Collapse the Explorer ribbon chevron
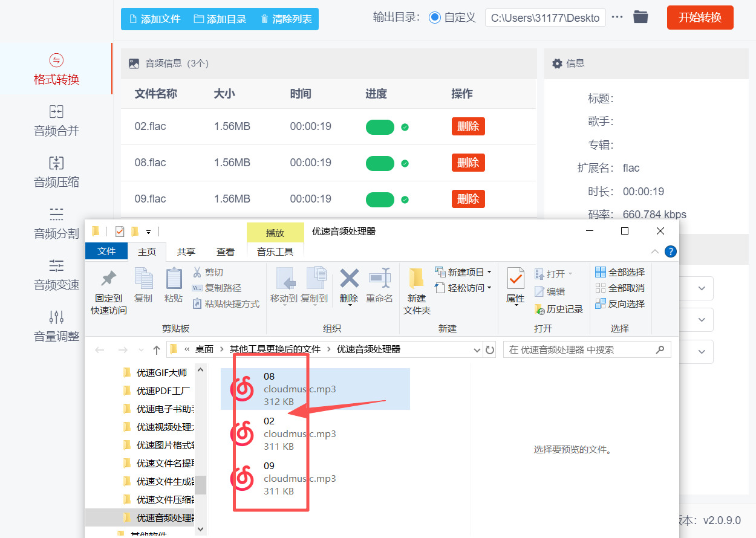 point(655,251)
